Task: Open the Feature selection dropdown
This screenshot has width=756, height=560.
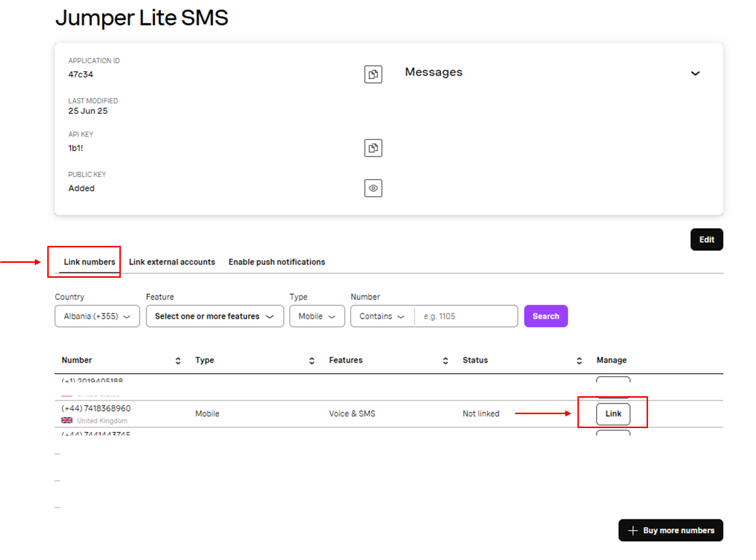Action: 214,316
